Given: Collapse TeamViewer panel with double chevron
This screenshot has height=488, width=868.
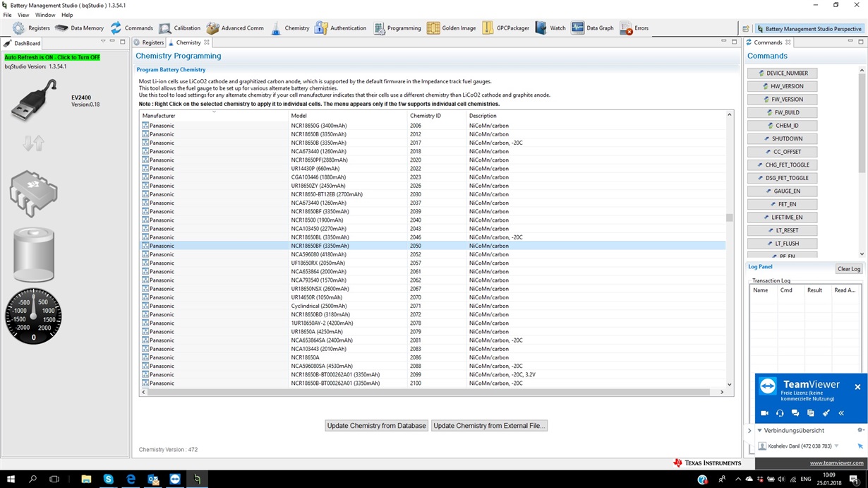Looking at the screenshot, I should tap(841, 413).
